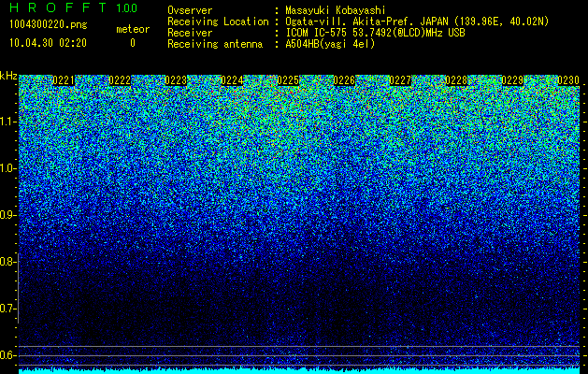Viewport: 588px width, 374px height.
Task: Click the 0.8 frequency axis label
Action: [7, 262]
